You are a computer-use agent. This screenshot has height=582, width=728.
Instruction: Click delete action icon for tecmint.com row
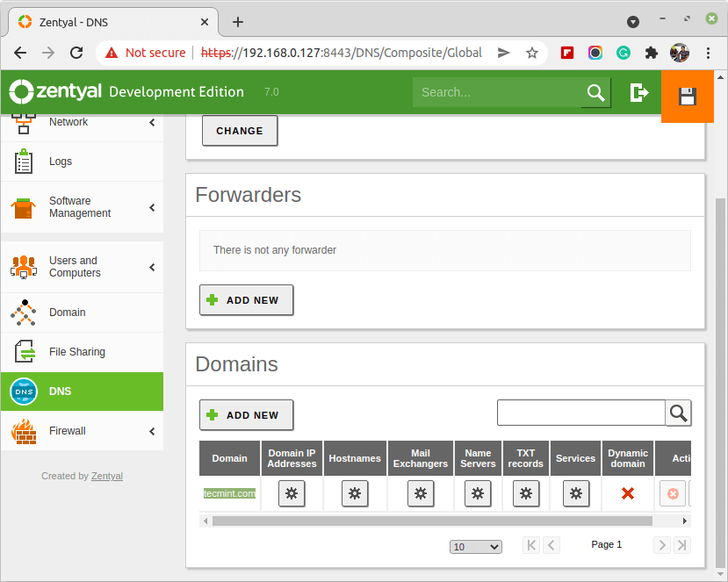[x=673, y=493]
